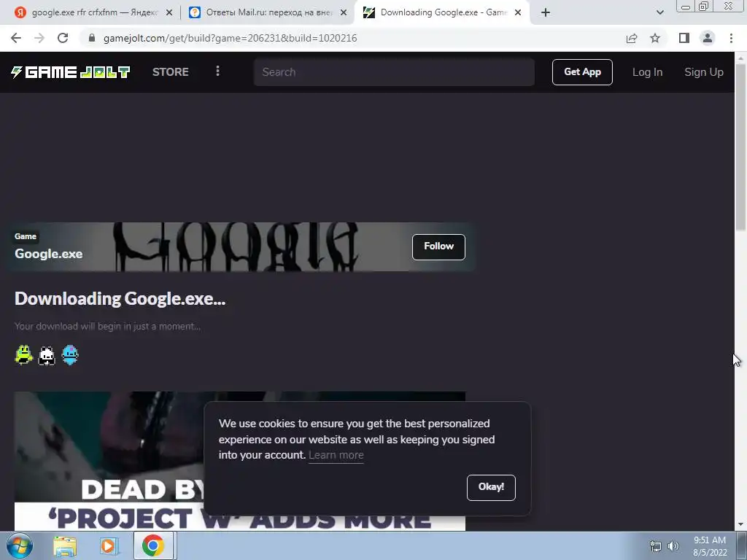The width and height of the screenshot is (747, 560).
Task: Go back to the previous page
Action: tap(16, 38)
